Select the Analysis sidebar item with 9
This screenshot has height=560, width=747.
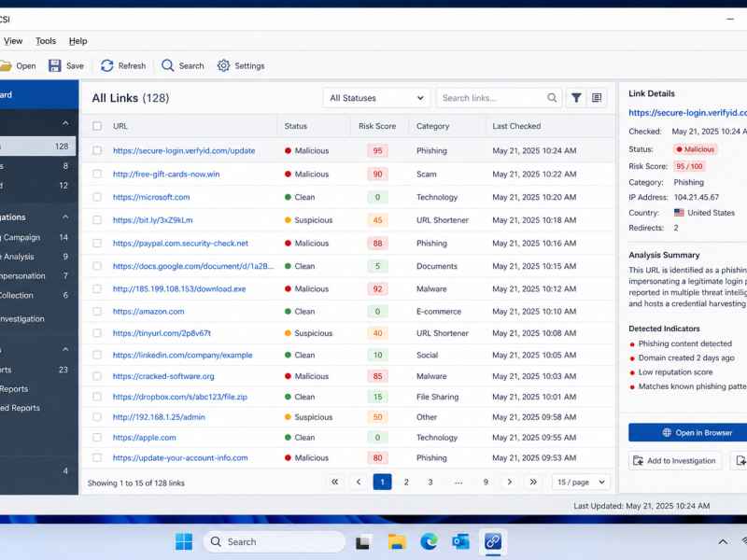point(36,257)
